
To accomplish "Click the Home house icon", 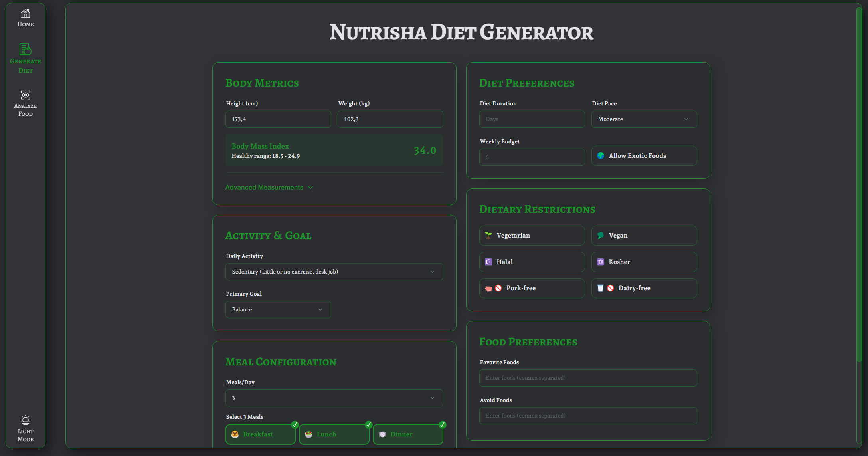I will pos(26,14).
